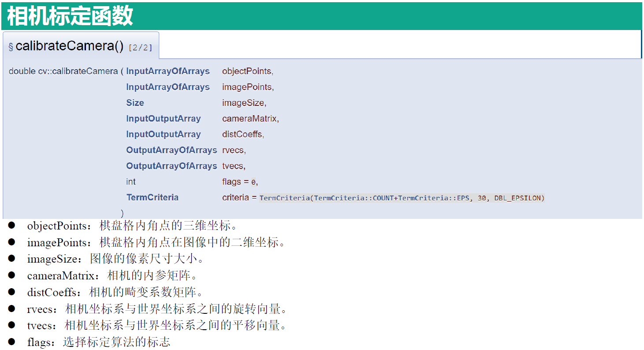The width and height of the screenshot is (644, 350).
Task: Click the objectPoints parameter name in signature
Action: [x=248, y=71]
